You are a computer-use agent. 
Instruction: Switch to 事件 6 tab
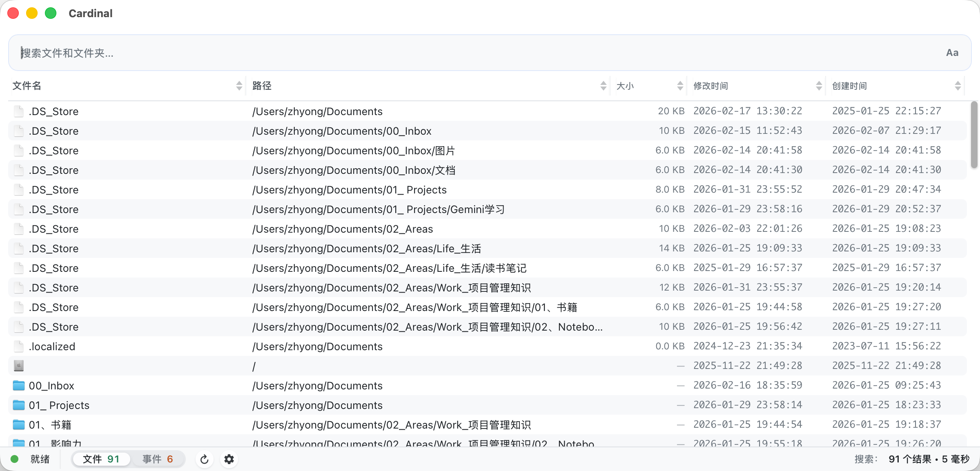pyautogui.click(x=158, y=459)
